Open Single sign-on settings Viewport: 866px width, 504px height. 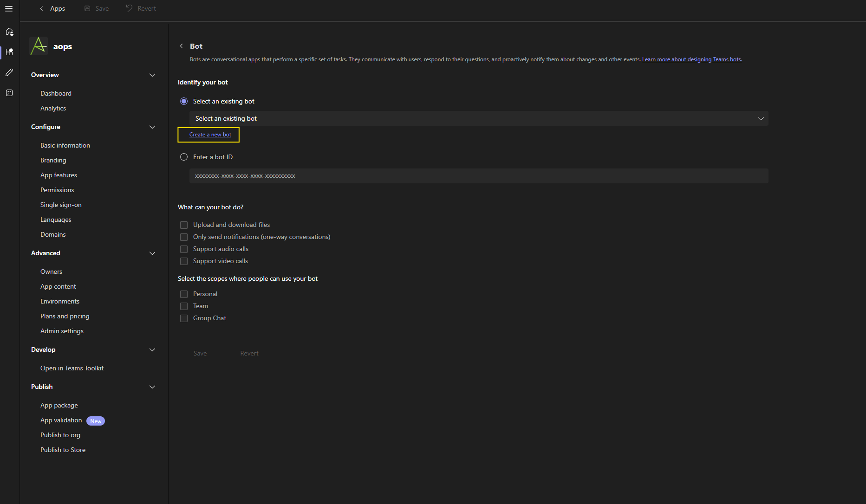61,205
